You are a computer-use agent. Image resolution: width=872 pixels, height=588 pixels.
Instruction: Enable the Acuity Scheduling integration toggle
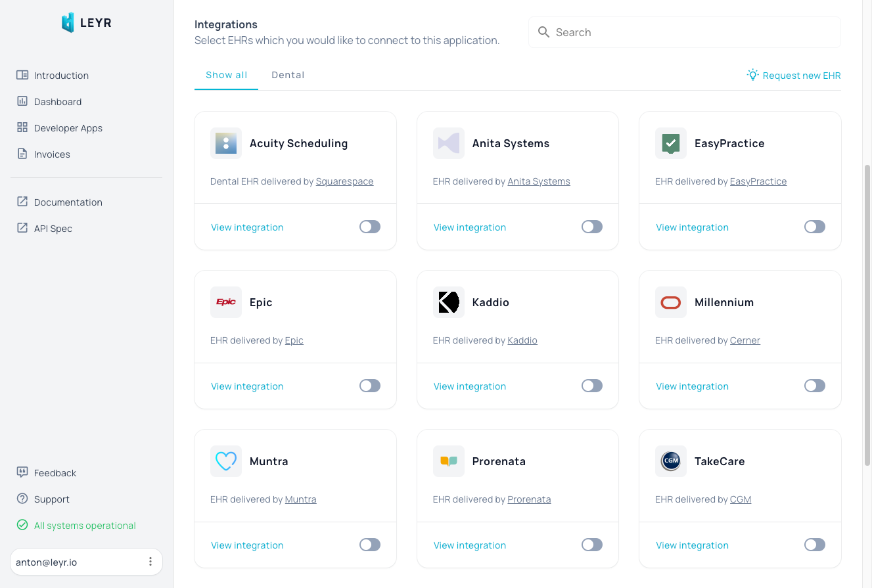(370, 227)
